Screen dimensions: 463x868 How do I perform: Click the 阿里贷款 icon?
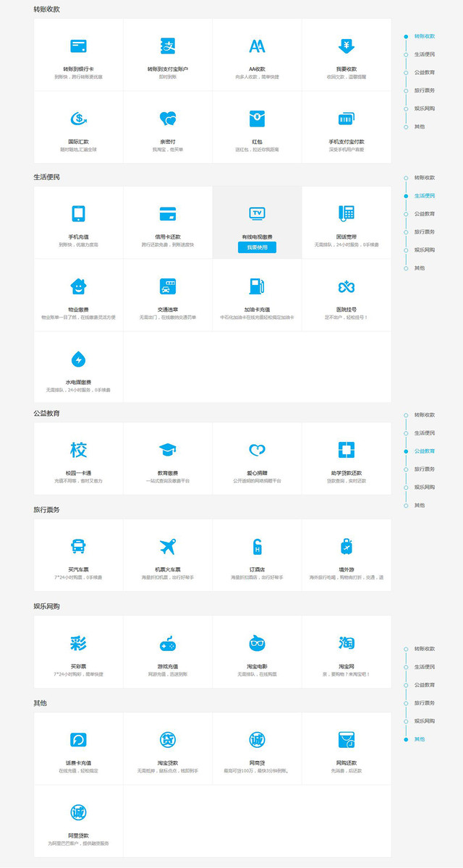pos(78,812)
